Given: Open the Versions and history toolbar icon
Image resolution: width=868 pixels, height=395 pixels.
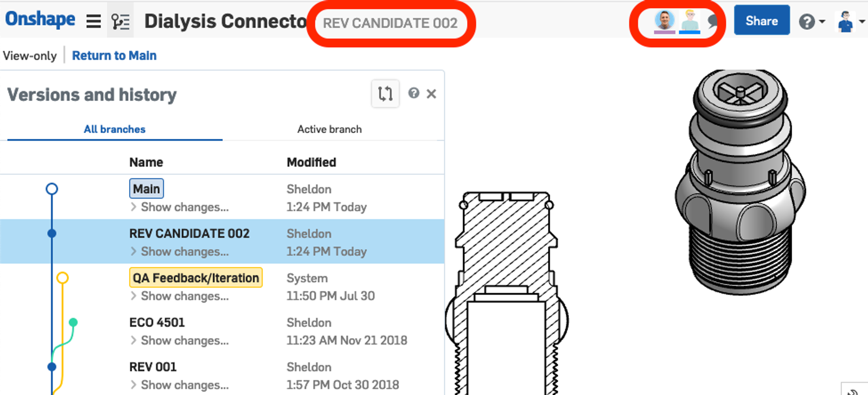Looking at the screenshot, I should (x=120, y=21).
